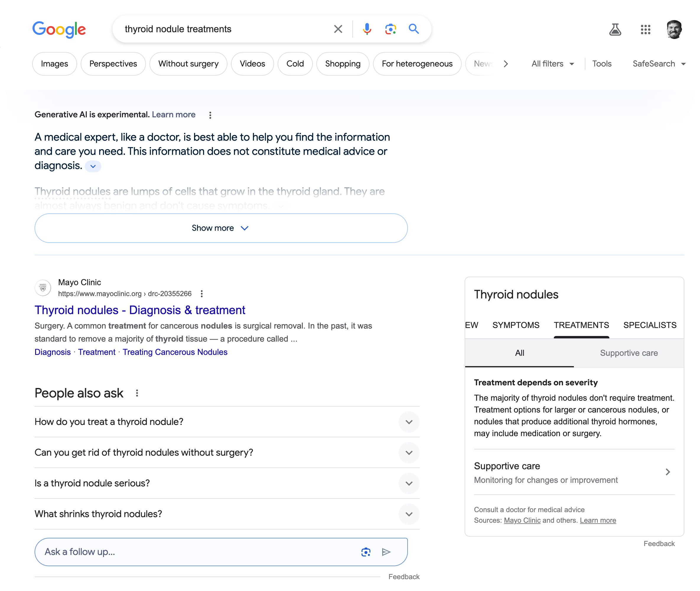Switch to the SYMPTOMS tab

[515, 325]
